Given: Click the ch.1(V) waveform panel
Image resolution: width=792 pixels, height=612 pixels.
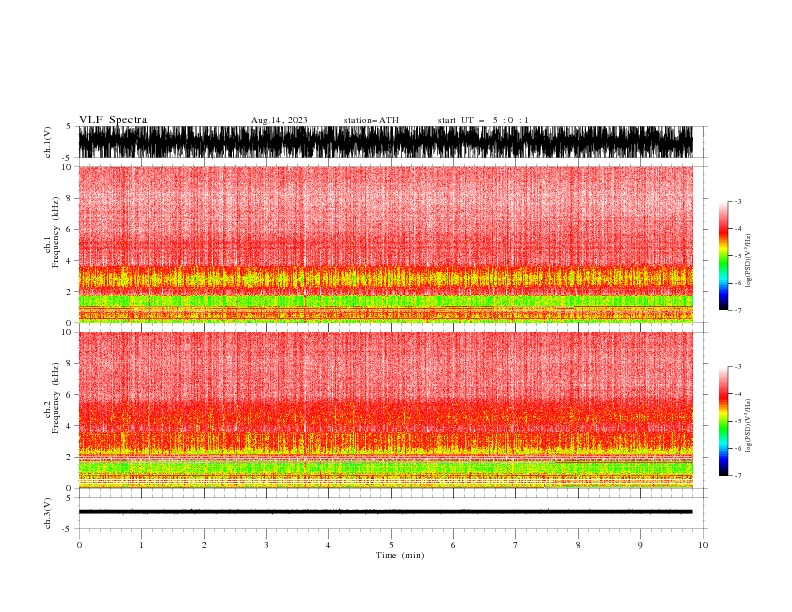Looking at the screenshot, I should pyautogui.click(x=386, y=142).
